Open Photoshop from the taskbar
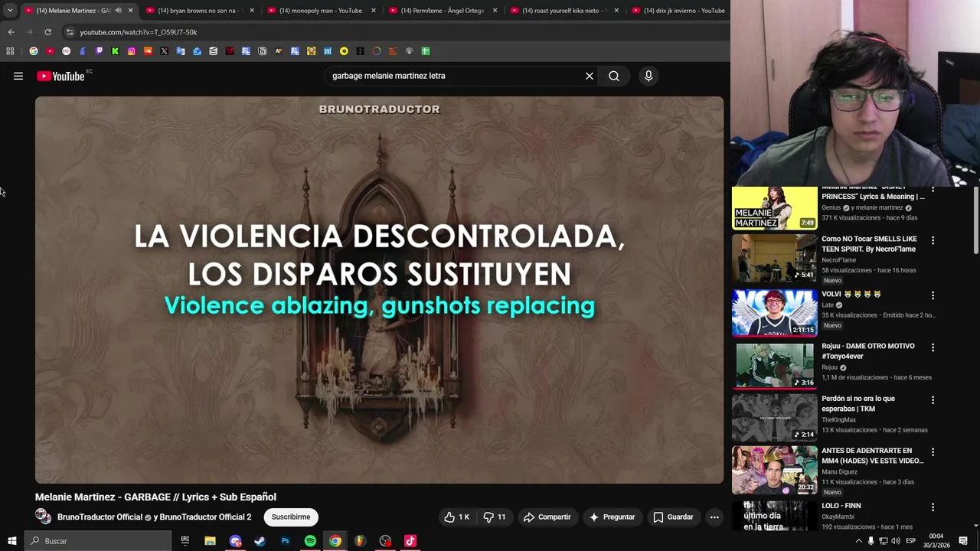Screen dimensions: 980x551 click(x=285, y=541)
